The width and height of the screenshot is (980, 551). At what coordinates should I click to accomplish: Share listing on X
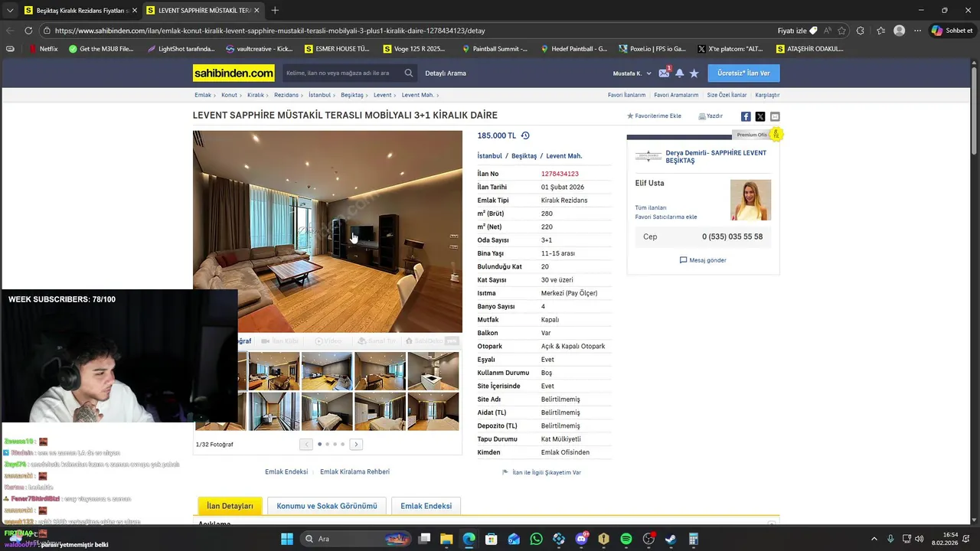760,116
